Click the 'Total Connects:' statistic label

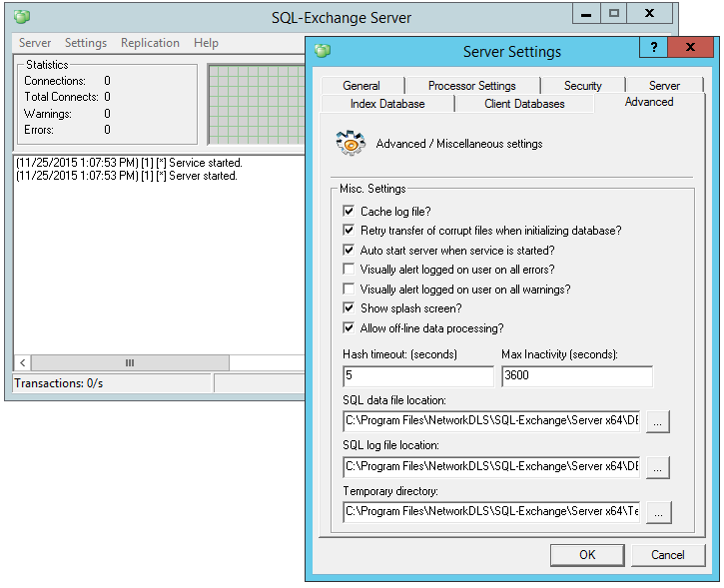pos(61,97)
